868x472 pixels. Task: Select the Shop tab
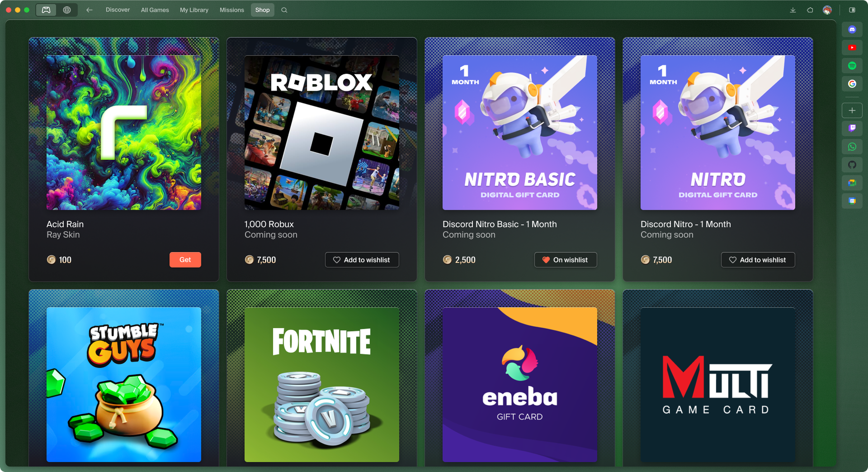[262, 10]
